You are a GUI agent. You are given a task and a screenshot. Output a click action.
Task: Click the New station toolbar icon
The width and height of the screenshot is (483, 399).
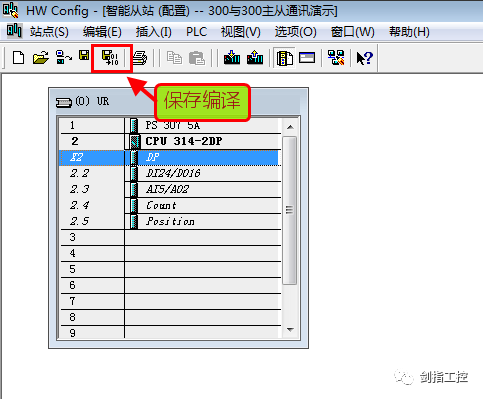tap(19, 58)
